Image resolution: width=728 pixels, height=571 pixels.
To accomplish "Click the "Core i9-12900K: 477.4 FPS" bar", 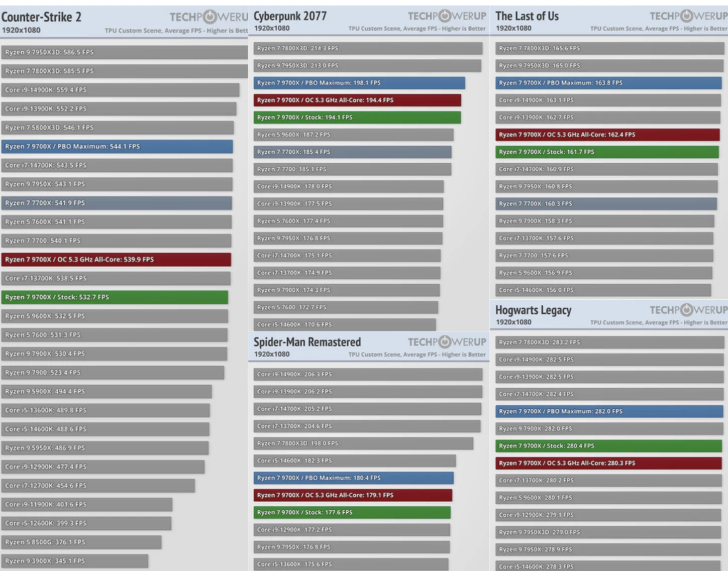I will [103, 467].
